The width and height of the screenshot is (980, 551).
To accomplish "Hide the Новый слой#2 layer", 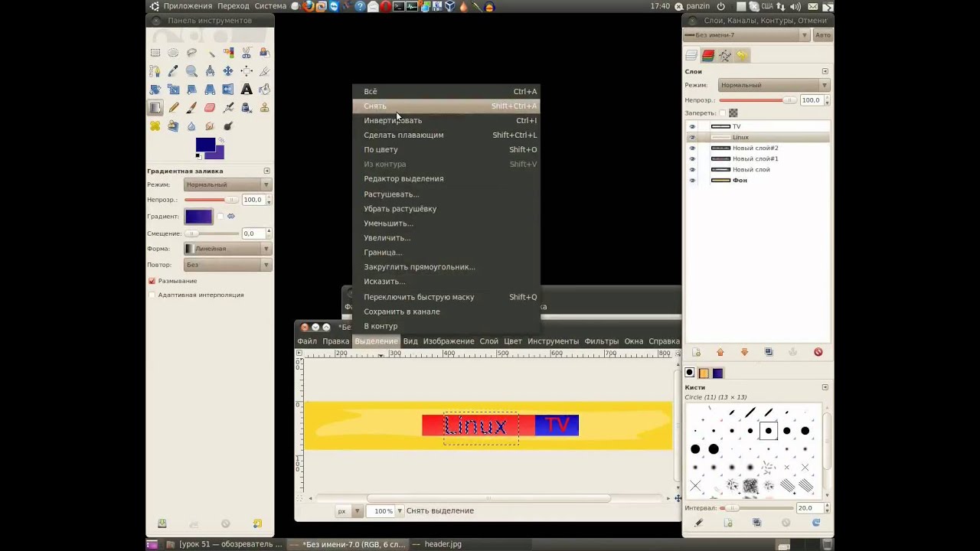I will click(x=692, y=148).
